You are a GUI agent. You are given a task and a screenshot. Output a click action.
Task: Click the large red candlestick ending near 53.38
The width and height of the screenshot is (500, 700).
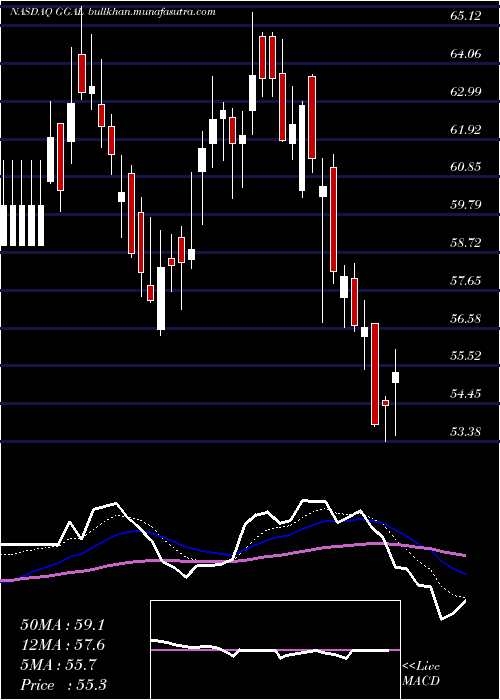(x=375, y=374)
